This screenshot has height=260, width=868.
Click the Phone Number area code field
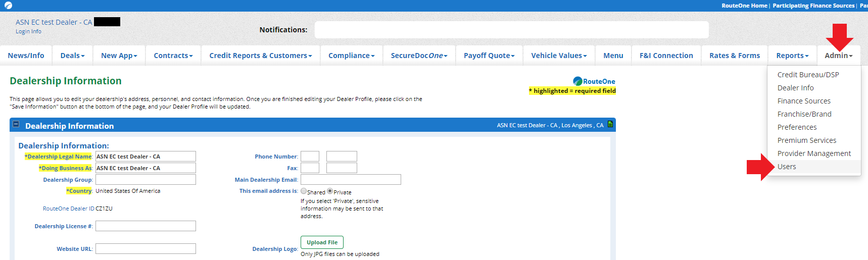(x=310, y=157)
